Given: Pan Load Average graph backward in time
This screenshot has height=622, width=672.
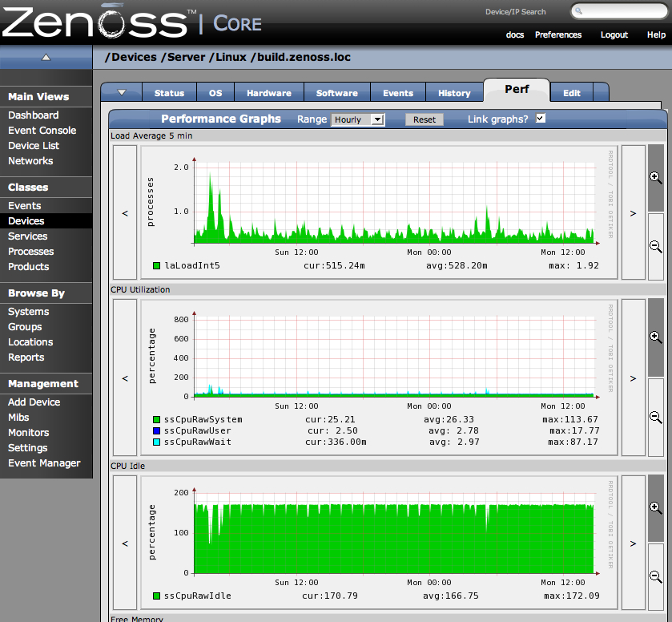Looking at the screenshot, I should [x=125, y=212].
